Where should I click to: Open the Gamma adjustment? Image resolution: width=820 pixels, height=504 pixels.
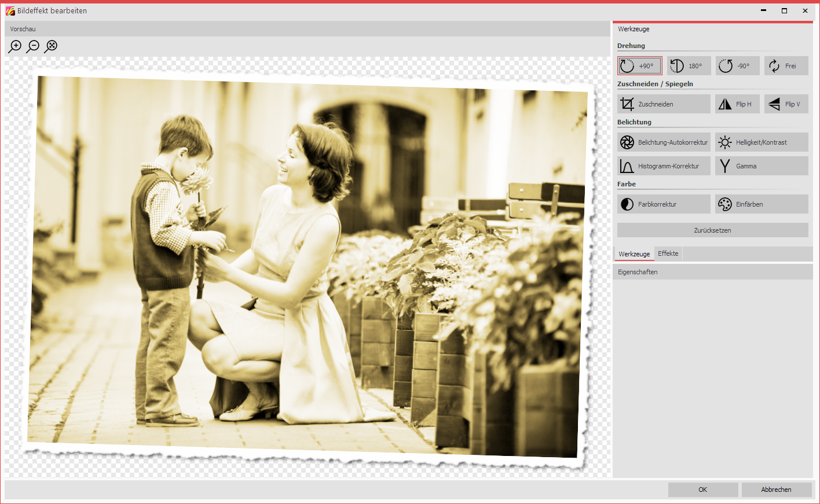point(762,166)
